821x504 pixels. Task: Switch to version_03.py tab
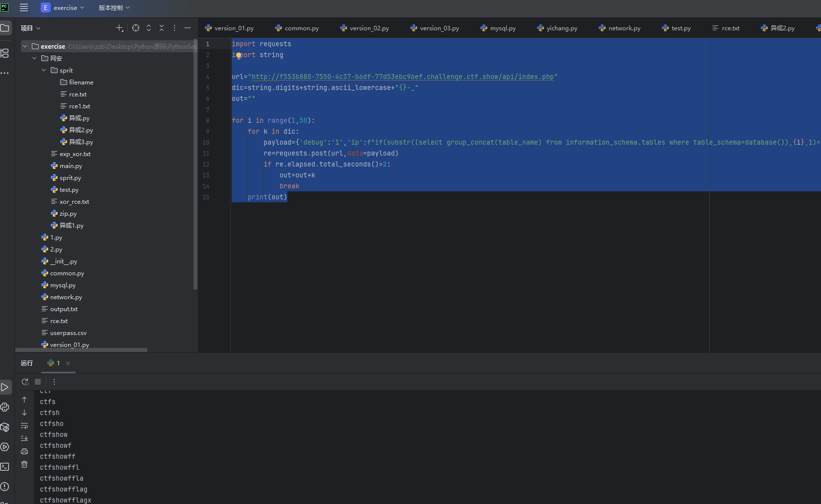coord(435,28)
